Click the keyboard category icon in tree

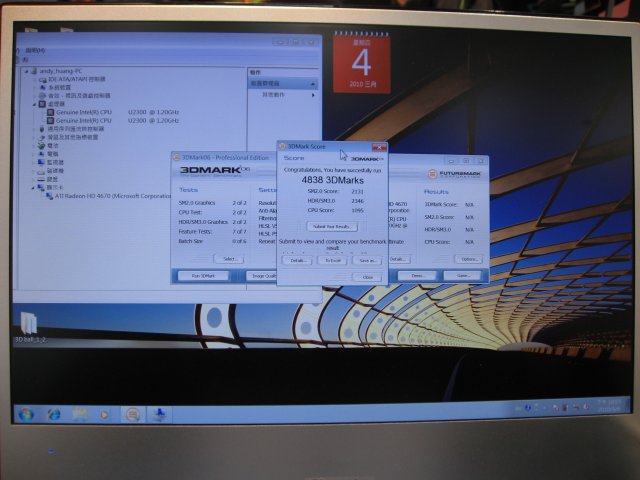(x=41, y=179)
